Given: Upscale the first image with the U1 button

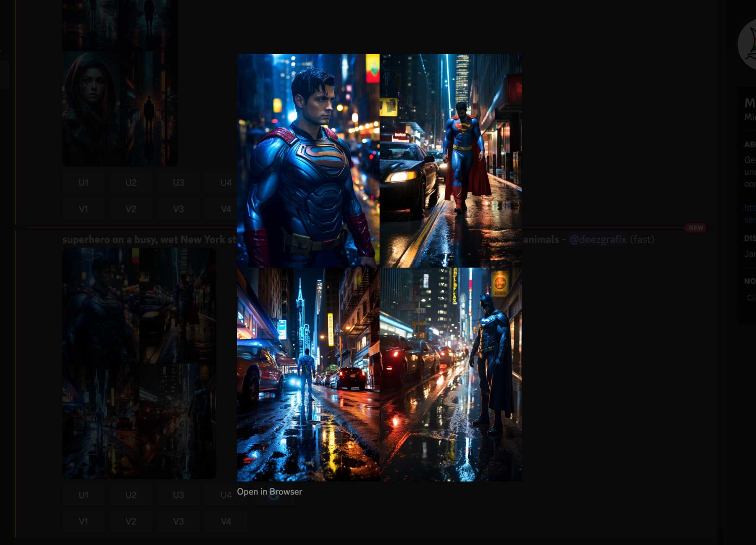Looking at the screenshot, I should (83, 183).
